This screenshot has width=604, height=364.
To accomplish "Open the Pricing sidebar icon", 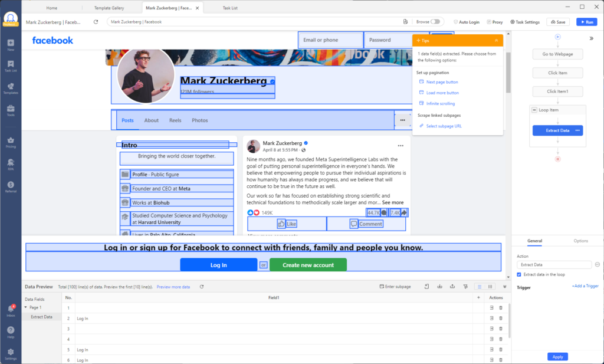I will coord(11,142).
